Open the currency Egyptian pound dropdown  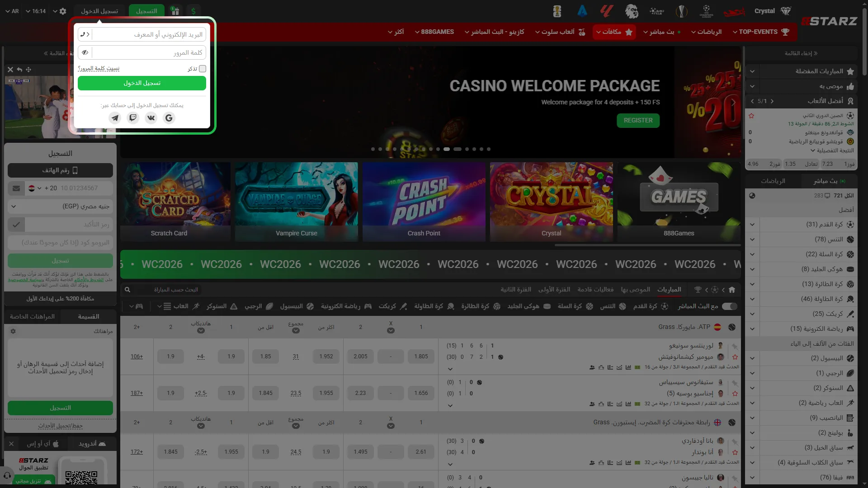(x=60, y=206)
